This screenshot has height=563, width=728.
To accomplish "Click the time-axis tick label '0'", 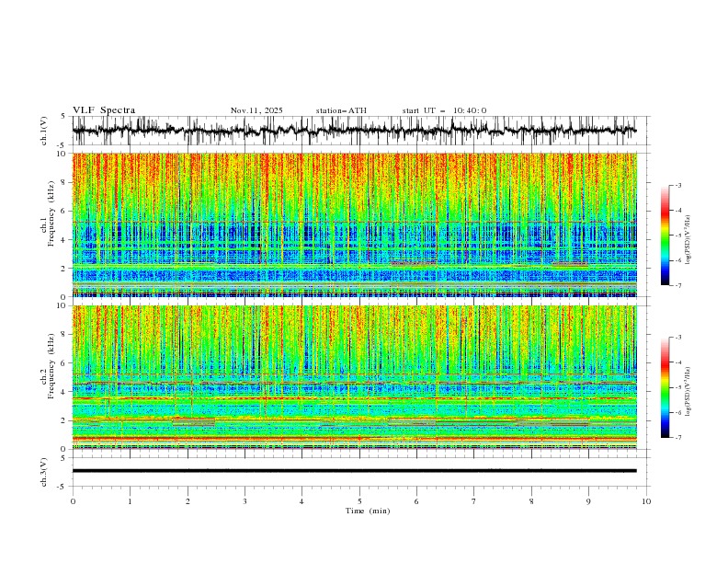I will coord(73,501).
